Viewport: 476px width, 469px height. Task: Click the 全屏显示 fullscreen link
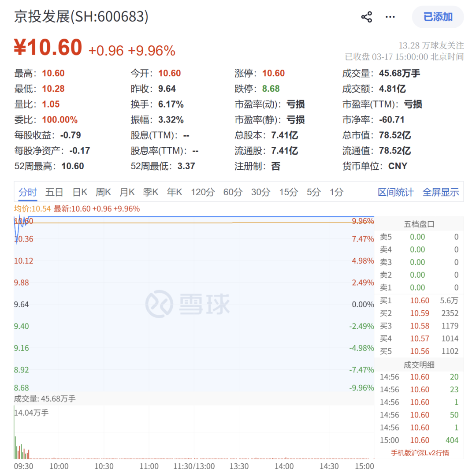pyautogui.click(x=441, y=192)
